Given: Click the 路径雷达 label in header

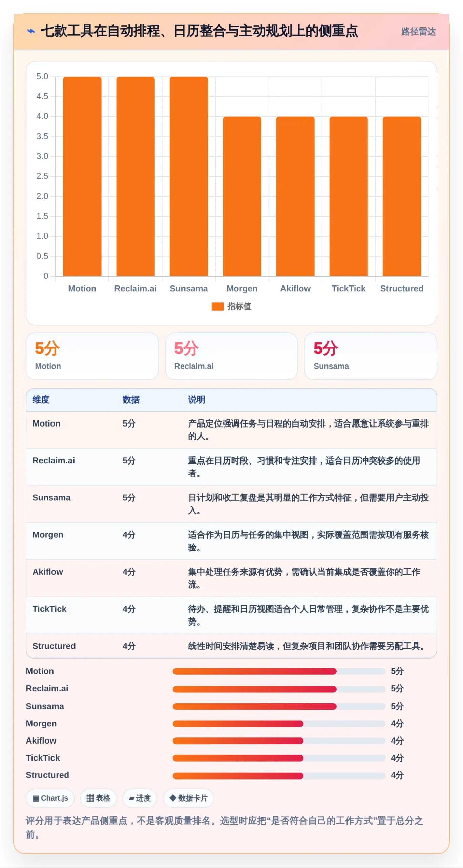Looking at the screenshot, I should pos(418,32).
